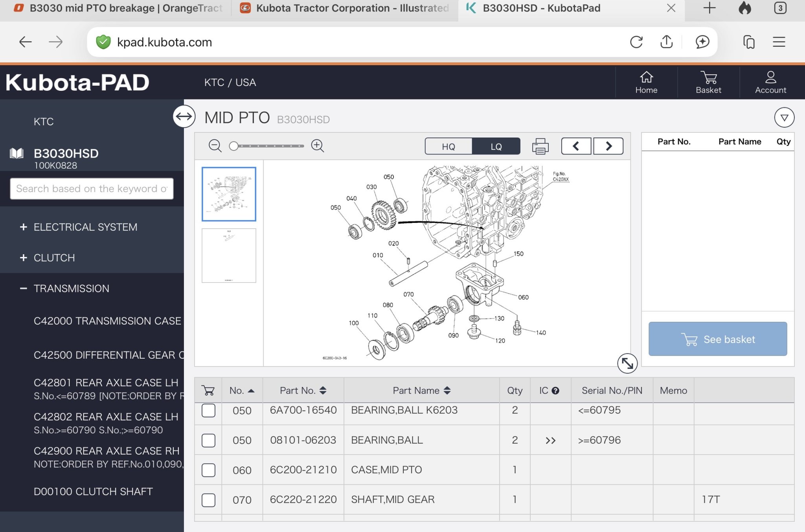The image size is (805, 532).
Task: Check the SHAFT,MID GEAR row checkbox
Action: click(208, 500)
